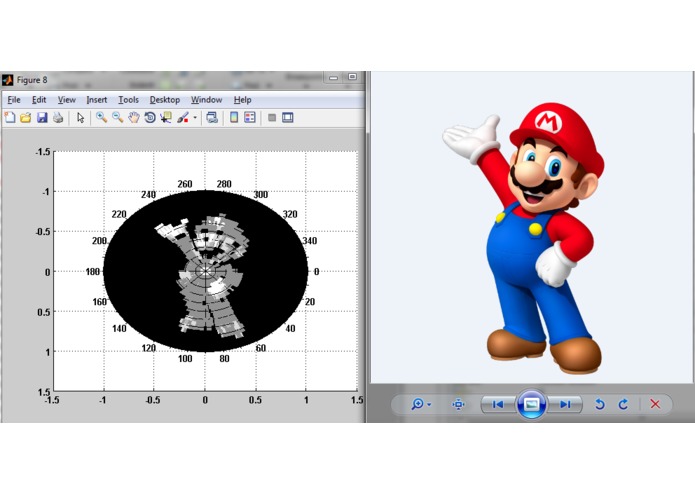This screenshot has width=695, height=494.
Task: Select the Pan hand tool
Action: point(134,117)
